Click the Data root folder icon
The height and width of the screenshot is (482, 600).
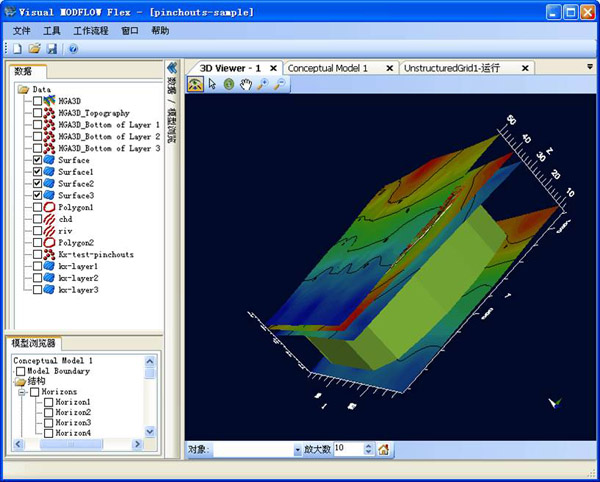pos(24,89)
